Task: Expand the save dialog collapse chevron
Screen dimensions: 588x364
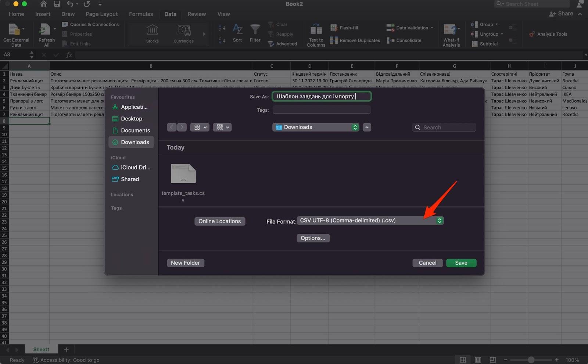Action: [367, 127]
